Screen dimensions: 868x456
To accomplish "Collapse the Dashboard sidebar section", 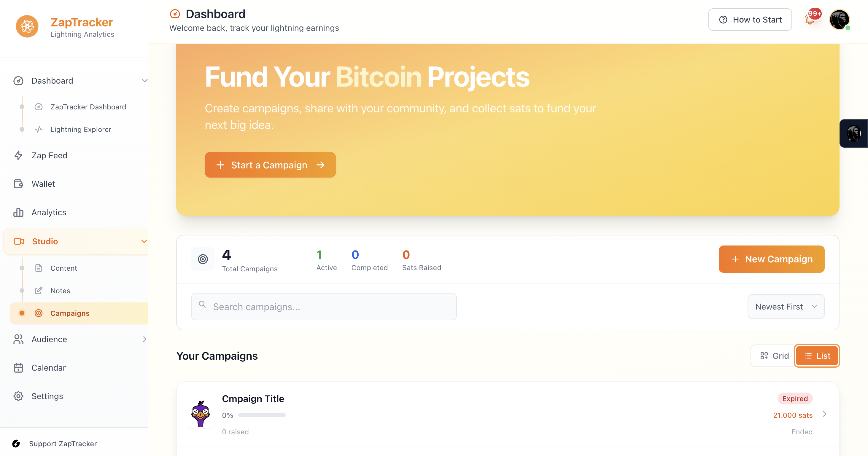I will click(x=144, y=81).
